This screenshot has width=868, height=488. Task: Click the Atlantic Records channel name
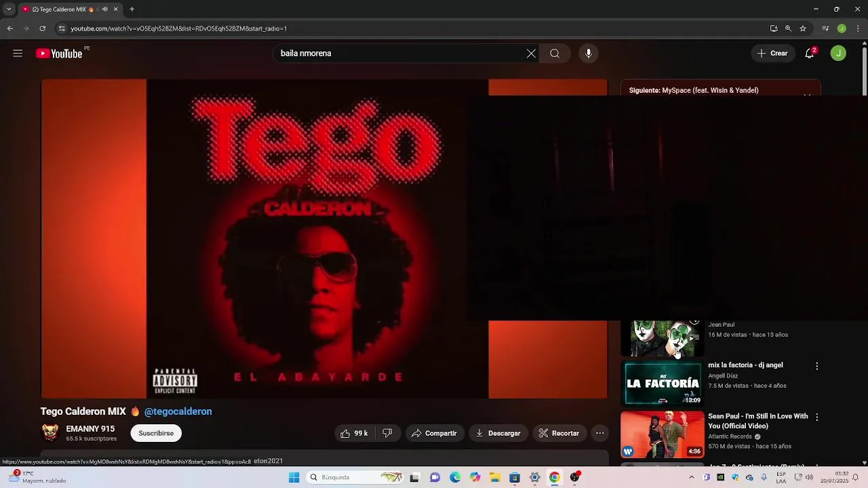tap(730, 436)
